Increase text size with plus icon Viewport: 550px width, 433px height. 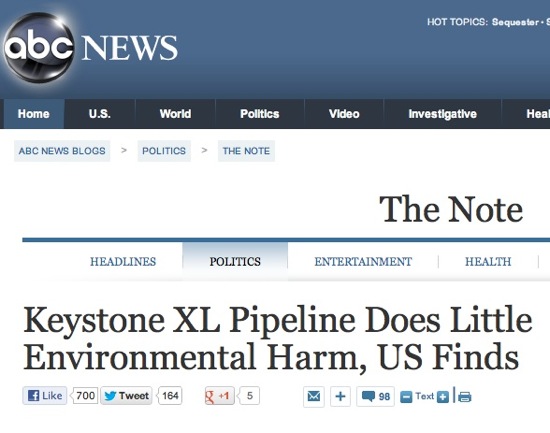443,397
